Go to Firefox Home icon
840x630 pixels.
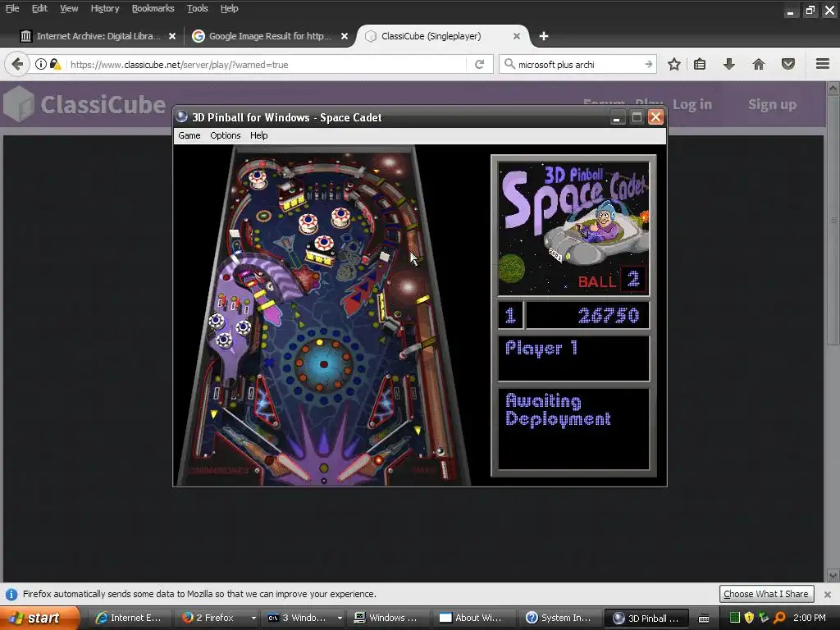[759, 64]
